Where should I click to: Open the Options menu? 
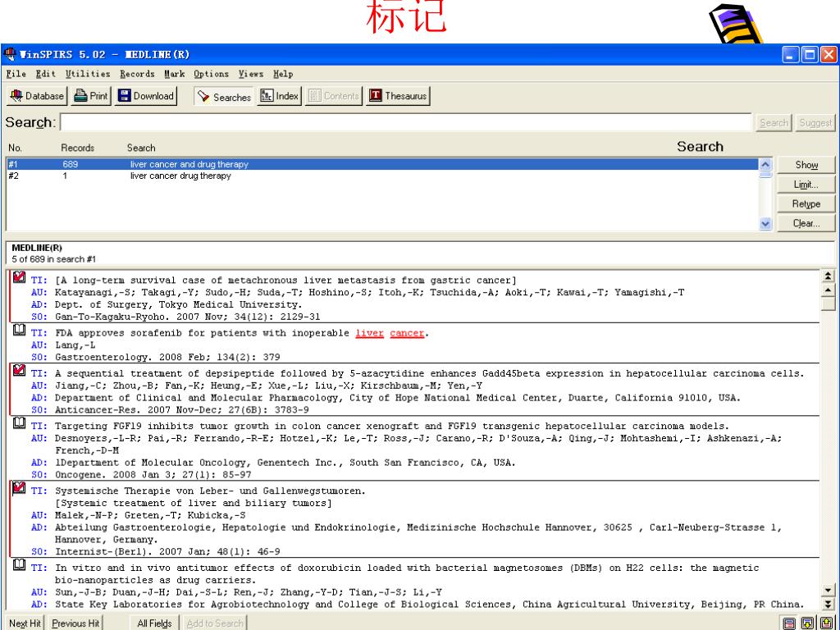pyautogui.click(x=211, y=74)
